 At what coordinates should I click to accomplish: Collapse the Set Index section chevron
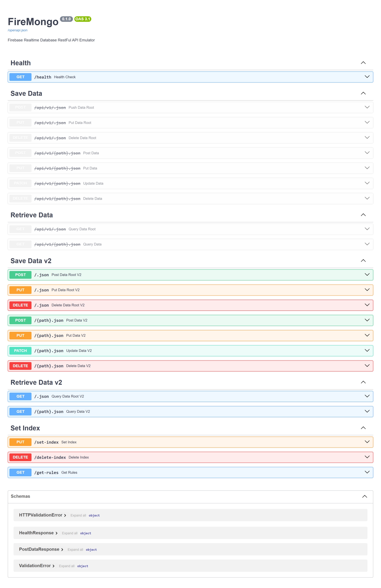(363, 428)
